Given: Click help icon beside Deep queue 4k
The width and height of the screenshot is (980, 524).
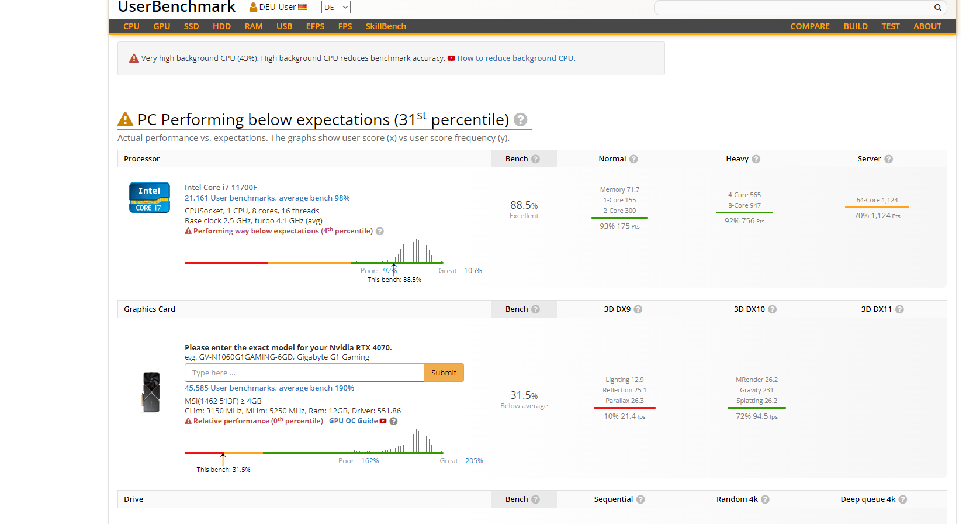Looking at the screenshot, I should click(903, 499).
